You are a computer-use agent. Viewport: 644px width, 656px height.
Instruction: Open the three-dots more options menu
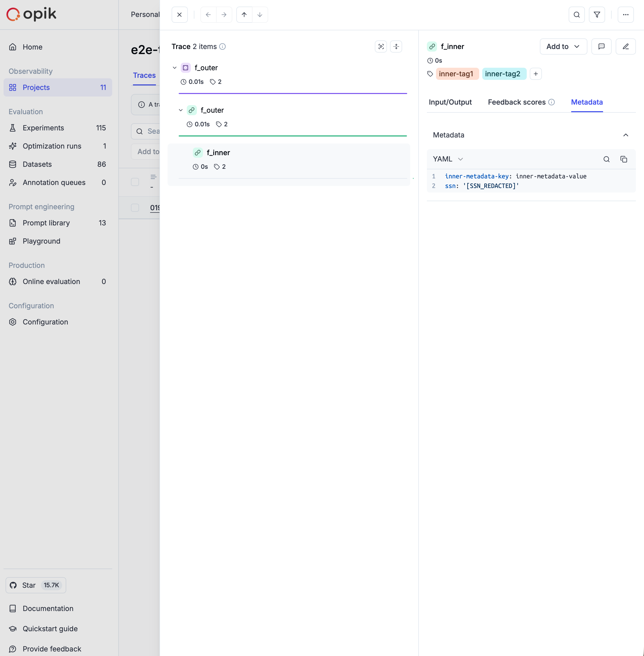tap(625, 15)
